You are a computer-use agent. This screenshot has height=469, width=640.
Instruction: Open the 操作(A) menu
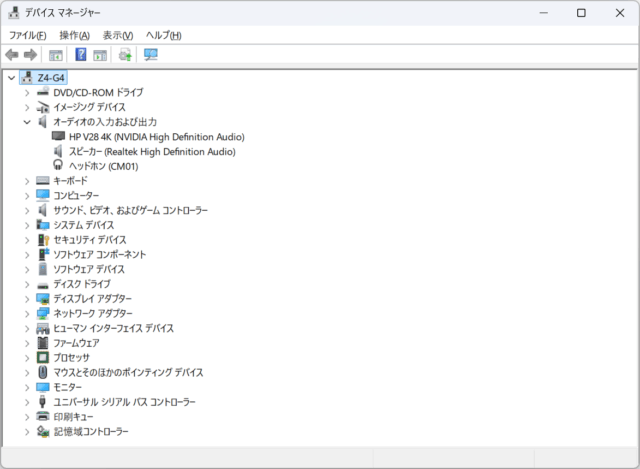[74, 35]
